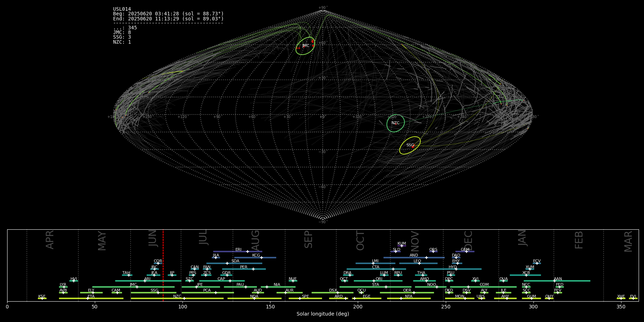Viewport: 644px width, 322px height.
Task: Select the SPE shower label in timeline
Action: click(x=305, y=297)
